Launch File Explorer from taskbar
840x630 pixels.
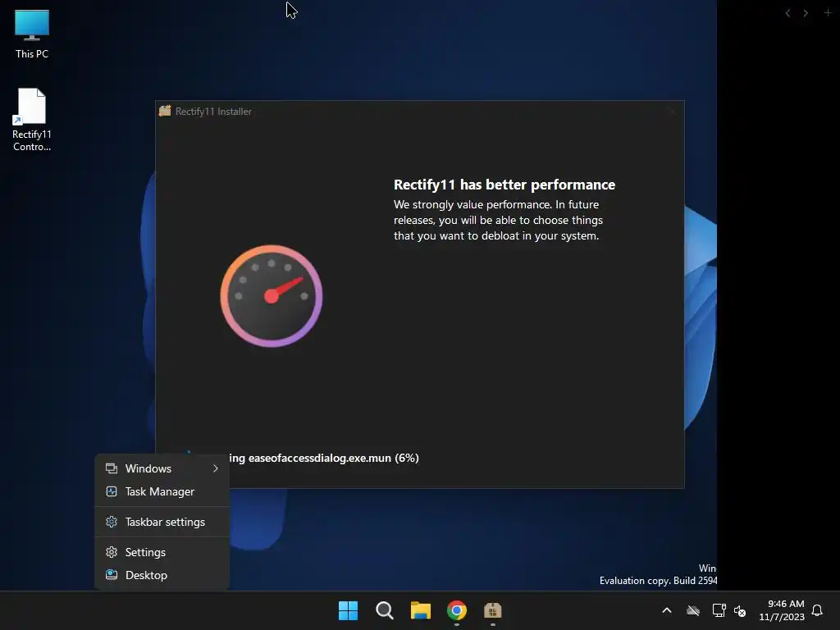(421, 610)
